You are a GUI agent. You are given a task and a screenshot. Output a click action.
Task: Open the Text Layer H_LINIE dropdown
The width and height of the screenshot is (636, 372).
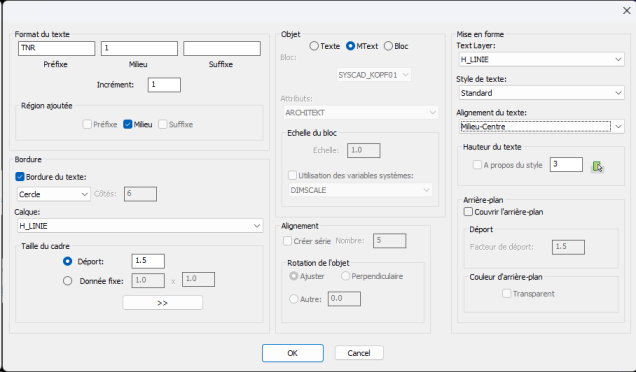point(541,59)
